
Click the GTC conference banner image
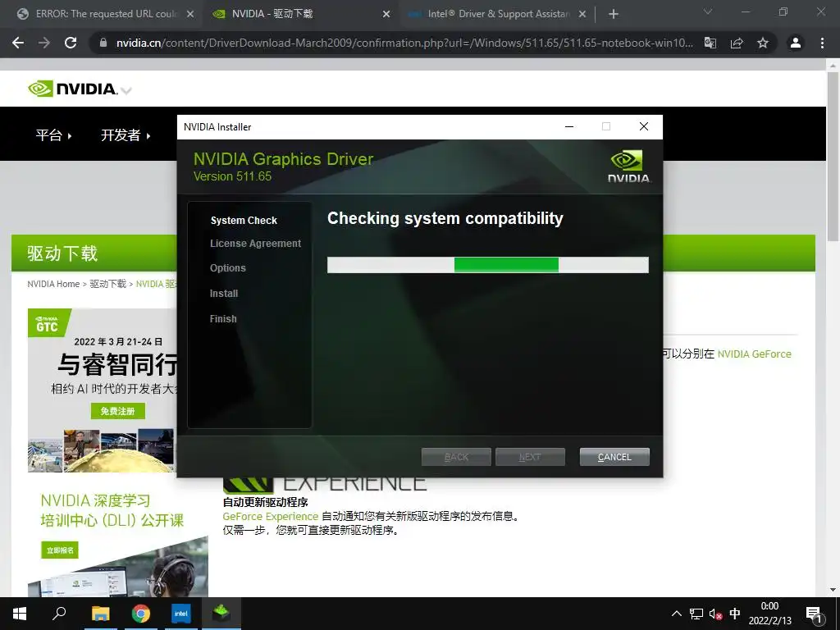(x=103, y=390)
